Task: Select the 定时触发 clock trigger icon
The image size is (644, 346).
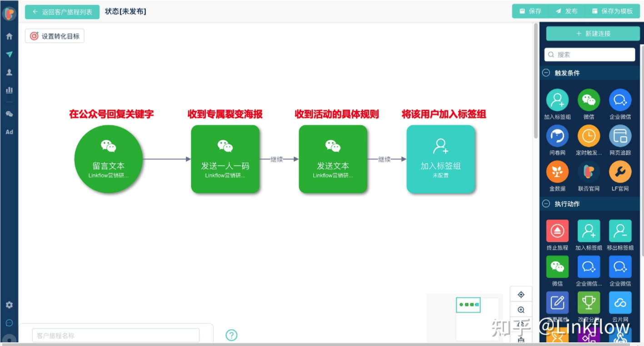Action: (589, 136)
